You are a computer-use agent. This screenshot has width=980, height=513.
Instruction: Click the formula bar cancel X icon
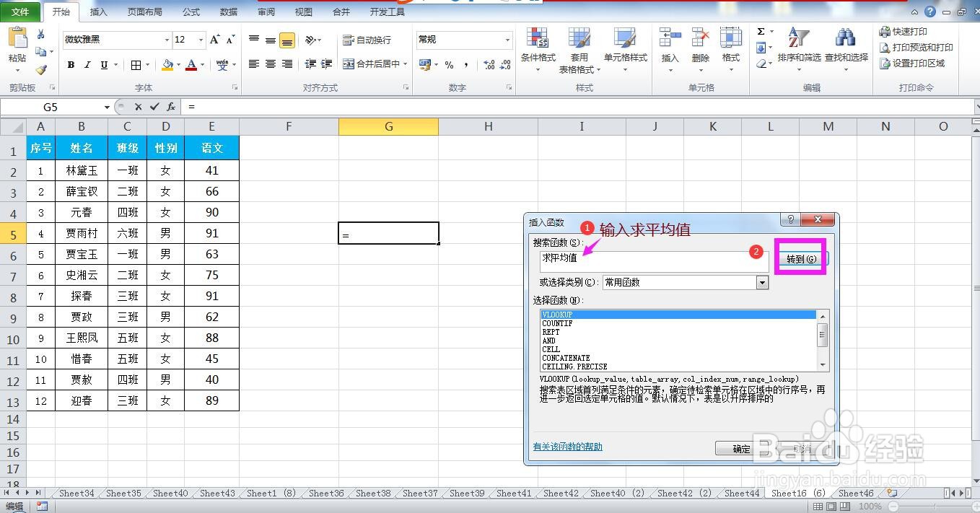tap(139, 107)
